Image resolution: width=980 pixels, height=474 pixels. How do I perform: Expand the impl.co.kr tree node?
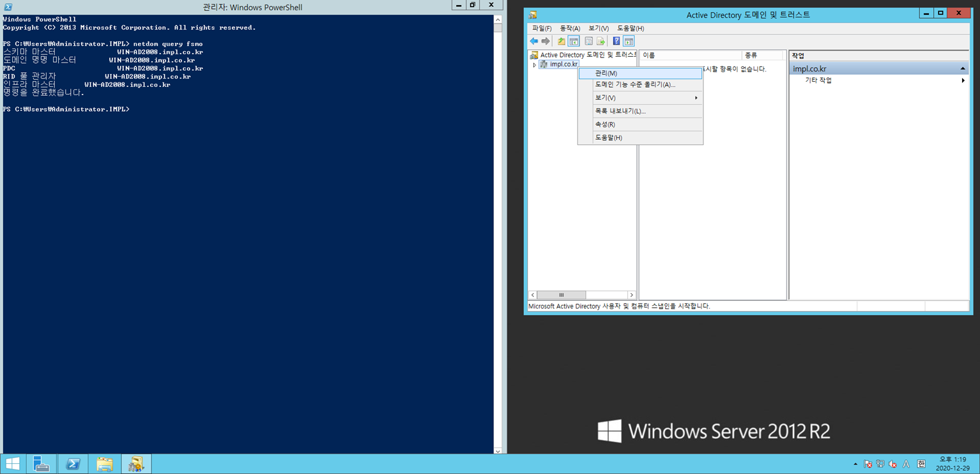[534, 65]
